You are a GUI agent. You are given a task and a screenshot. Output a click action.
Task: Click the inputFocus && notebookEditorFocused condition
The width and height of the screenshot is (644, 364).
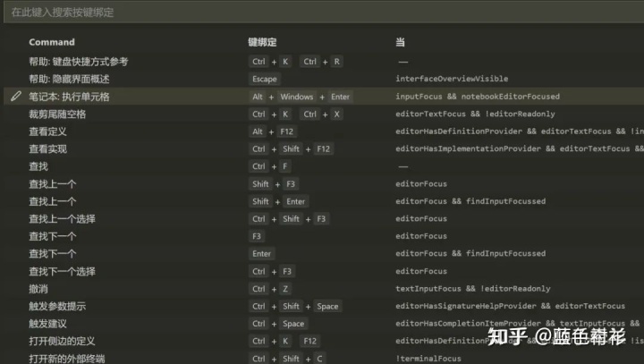[478, 97]
